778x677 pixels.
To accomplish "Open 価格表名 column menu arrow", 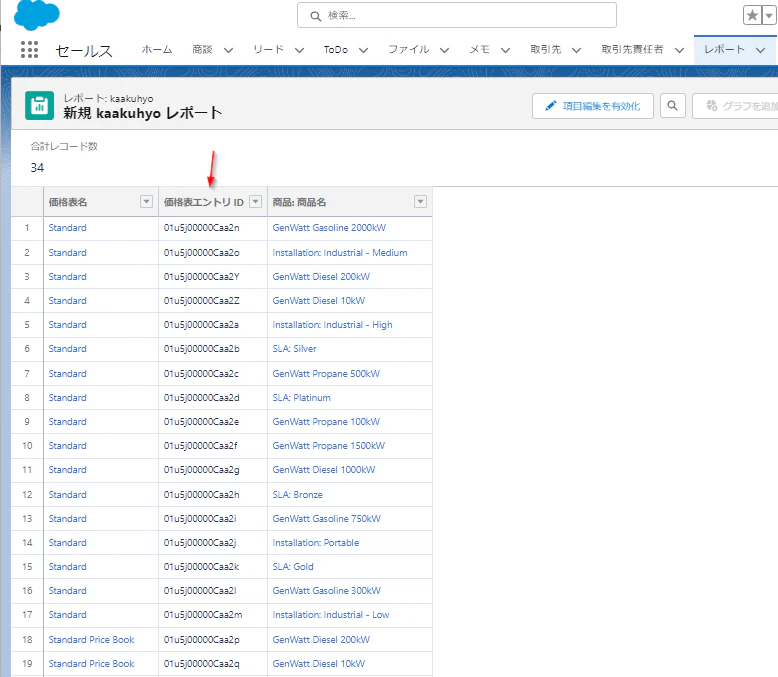I will 146,202.
